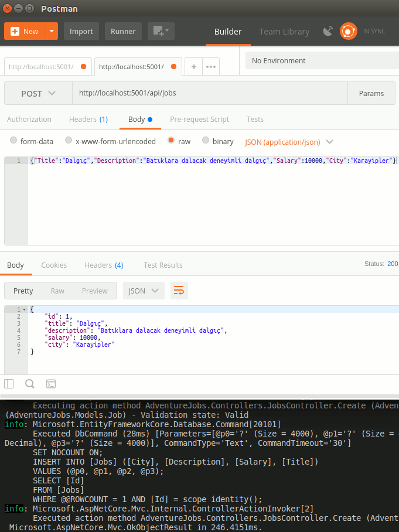Click the "title": "Dalgıç" response line
This screenshot has height=532, width=399.
76,323
